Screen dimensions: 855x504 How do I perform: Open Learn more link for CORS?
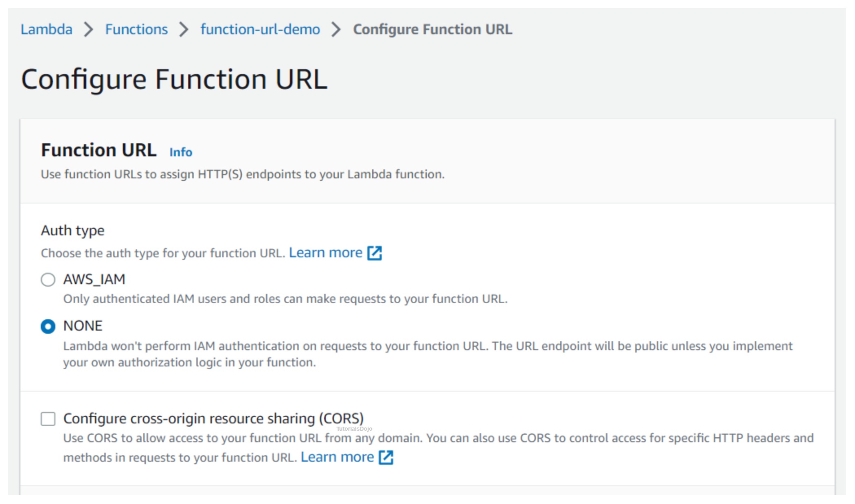click(337, 457)
